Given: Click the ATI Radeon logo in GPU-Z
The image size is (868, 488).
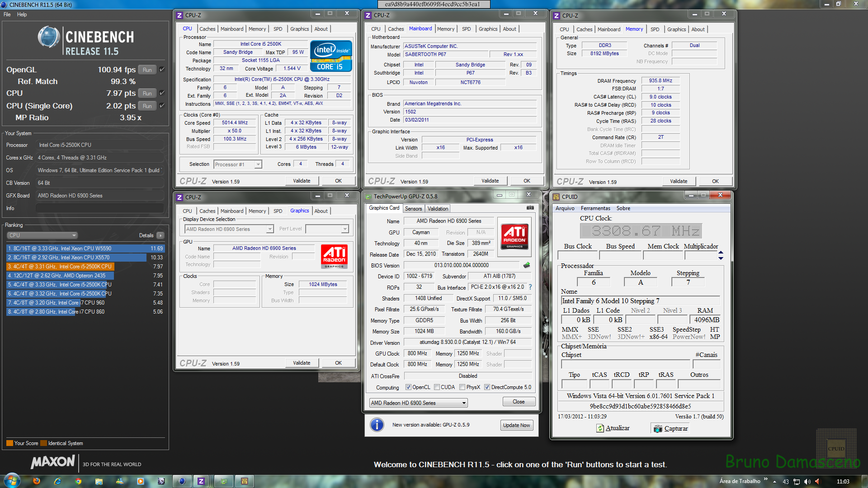Looking at the screenshot, I should (514, 237).
